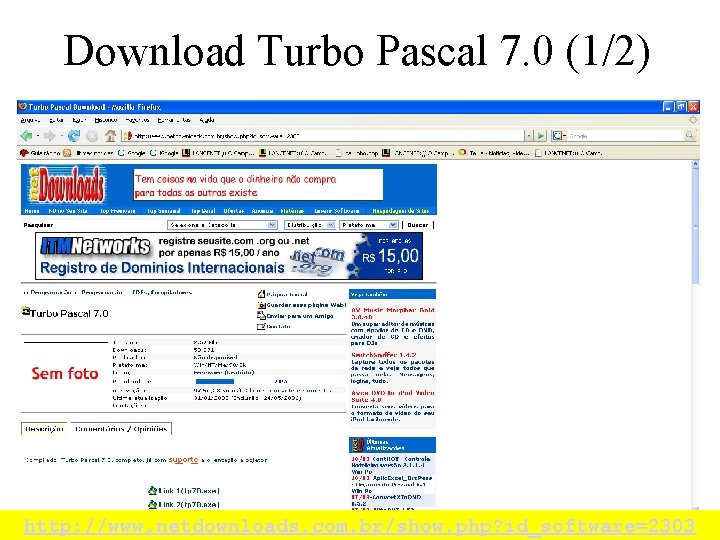Open the Back button history dropdown arrow
Screen dimensions: 720x540
(38, 136)
